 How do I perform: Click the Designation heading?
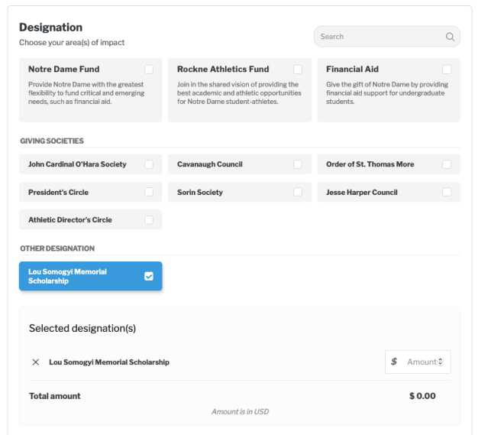51,28
